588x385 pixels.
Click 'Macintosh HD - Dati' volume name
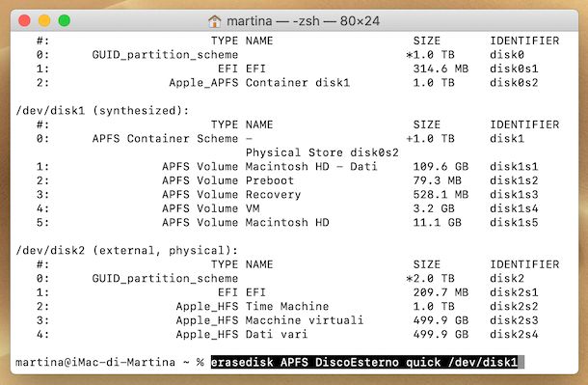point(311,166)
